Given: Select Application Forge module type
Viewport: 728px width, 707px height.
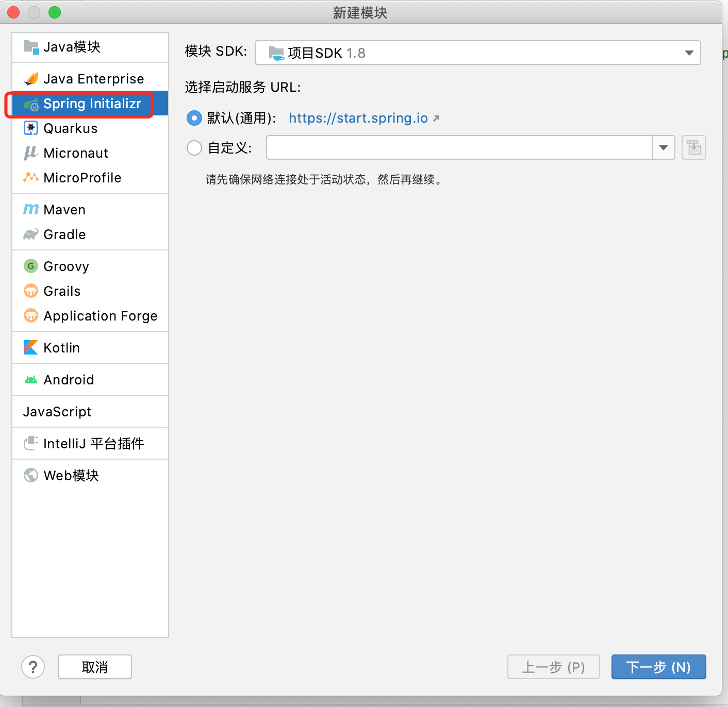Looking at the screenshot, I should 90,316.
